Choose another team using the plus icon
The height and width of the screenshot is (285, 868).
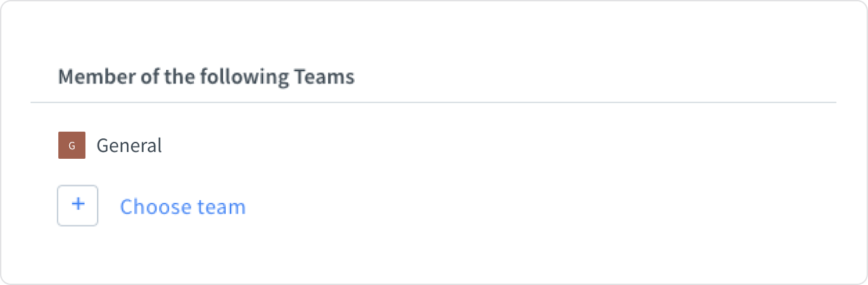[x=78, y=206]
